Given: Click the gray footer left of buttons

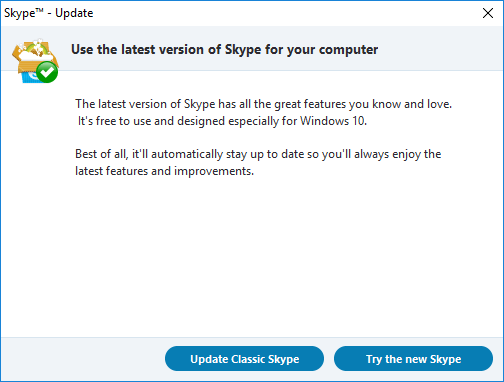Looking at the screenshot, I should (x=83, y=359).
